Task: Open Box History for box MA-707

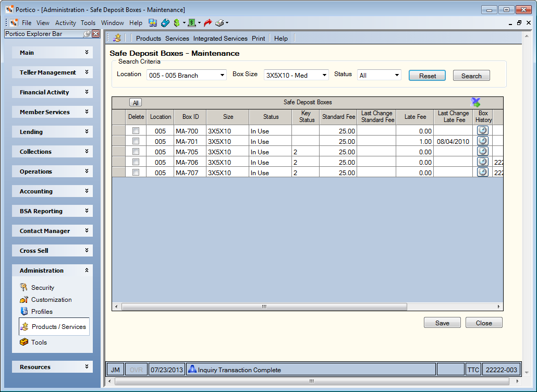Action: [483, 172]
